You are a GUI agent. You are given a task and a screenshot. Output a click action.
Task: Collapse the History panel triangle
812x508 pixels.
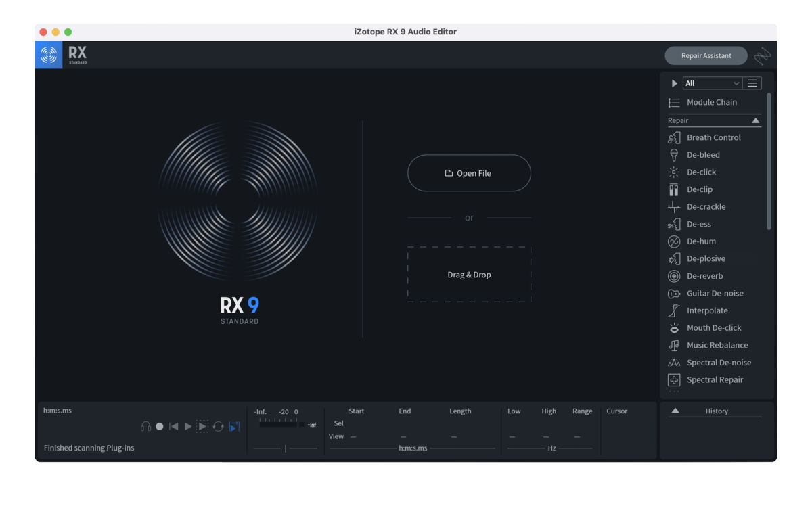675,411
